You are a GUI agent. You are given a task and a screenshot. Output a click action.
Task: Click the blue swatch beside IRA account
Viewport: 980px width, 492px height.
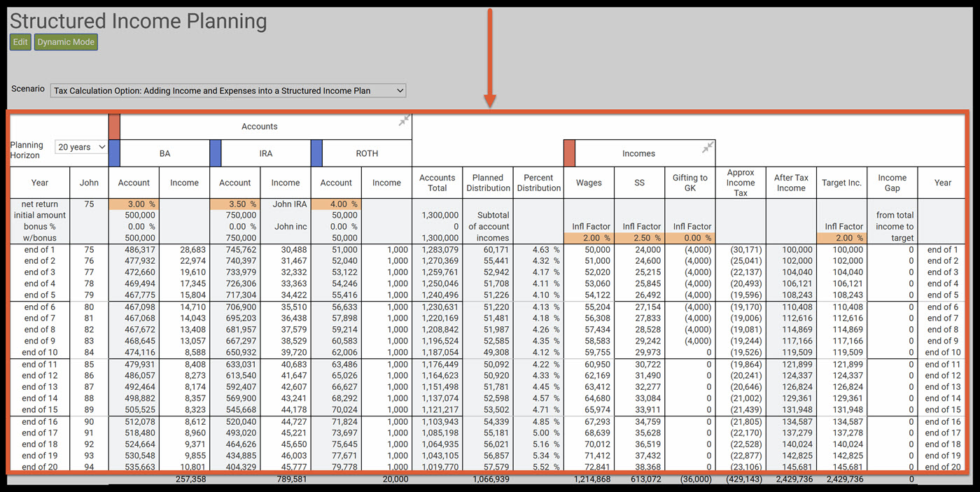pos(215,153)
